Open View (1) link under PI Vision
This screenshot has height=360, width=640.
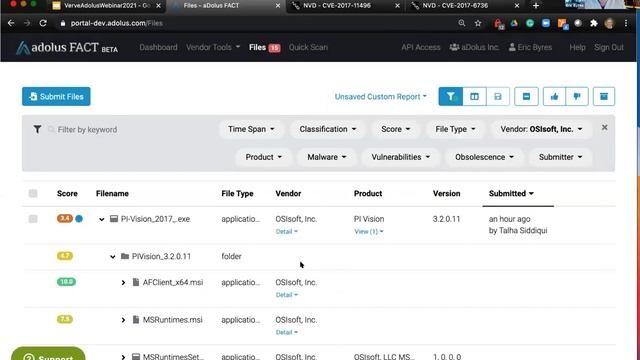[369, 231]
